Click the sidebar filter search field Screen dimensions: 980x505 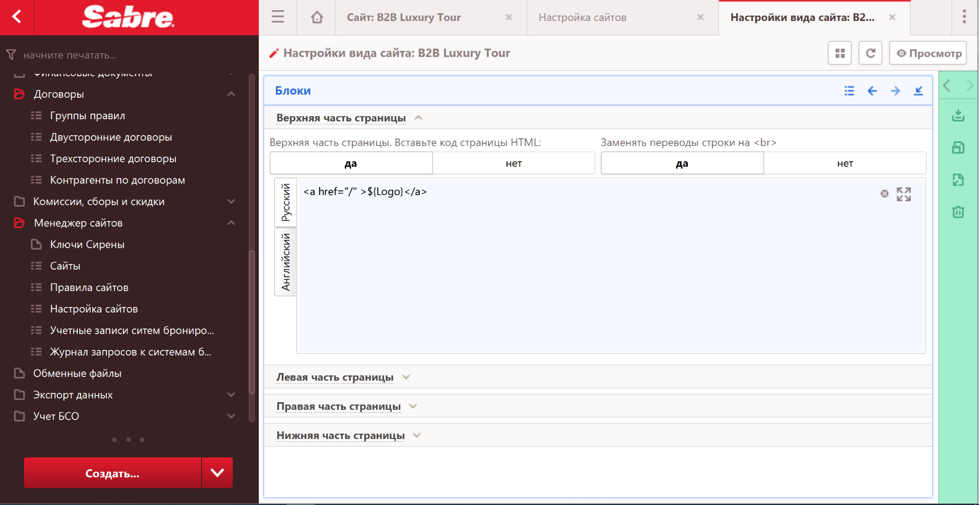coord(128,55)
